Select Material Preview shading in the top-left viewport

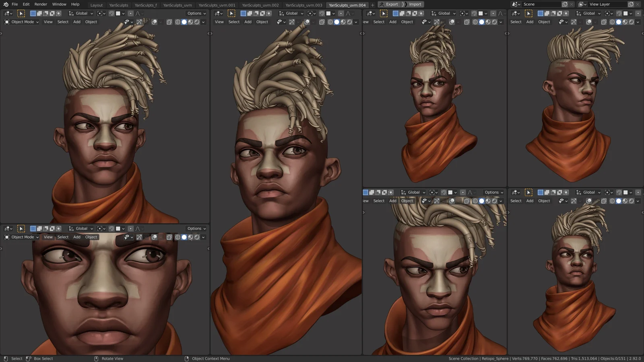pos(190,22)
